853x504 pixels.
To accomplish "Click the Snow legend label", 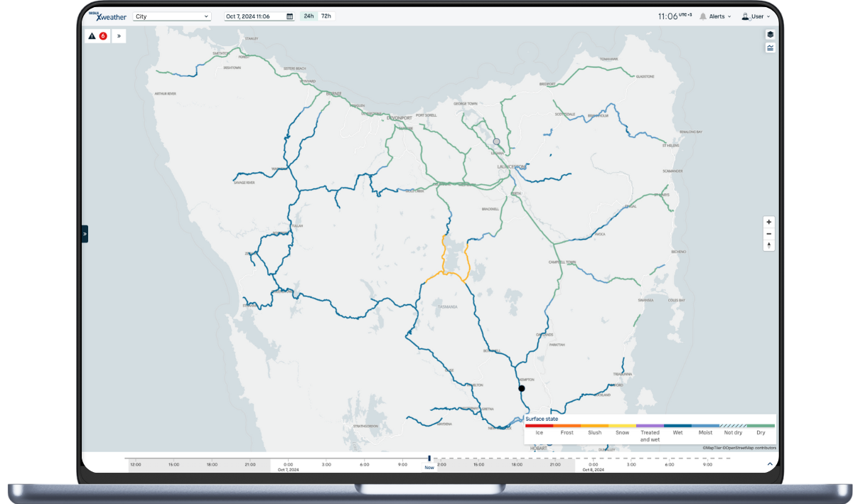I will pos(622,432).
